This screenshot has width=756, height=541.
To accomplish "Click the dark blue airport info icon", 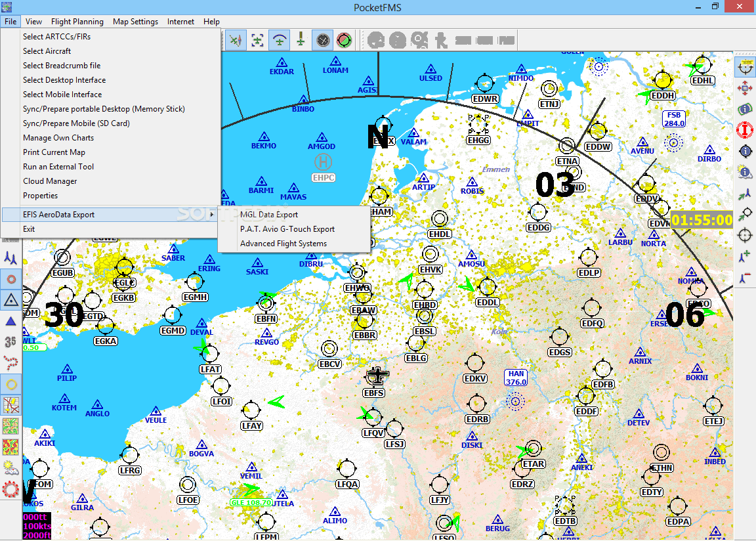I will (x=745, y=152).
